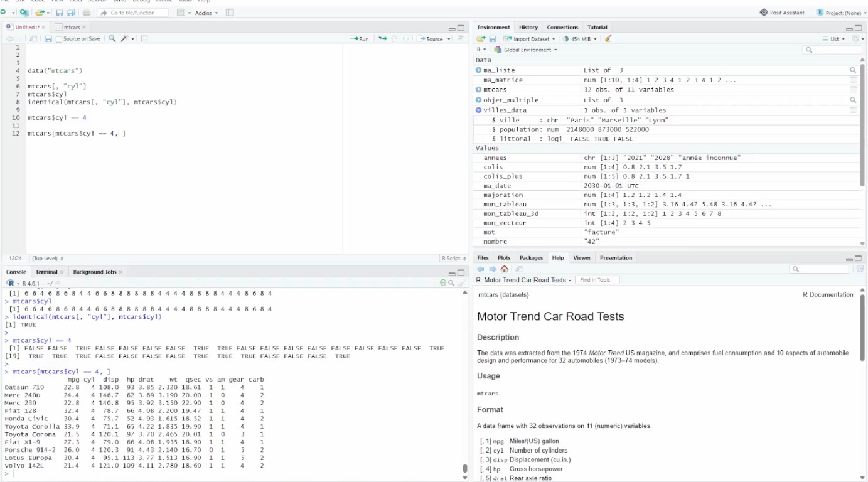Click the broom icon to clear environment
The image size is (868, 482).
(608, 39)
